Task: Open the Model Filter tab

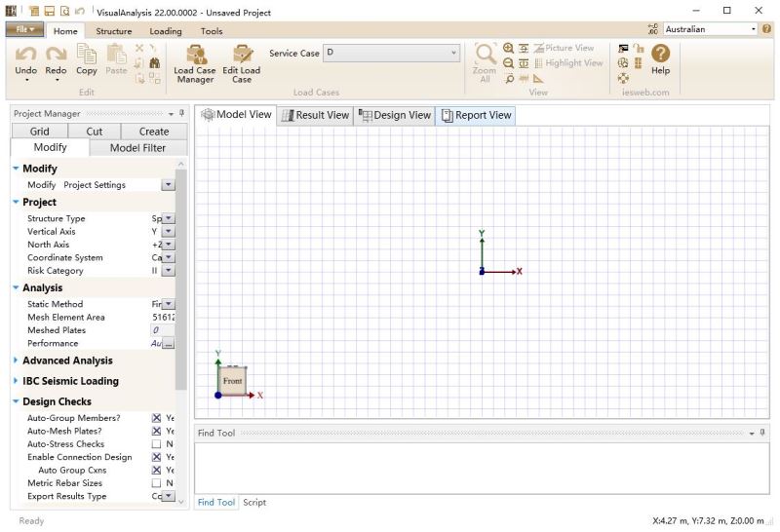Action: (x=137, y=148)
